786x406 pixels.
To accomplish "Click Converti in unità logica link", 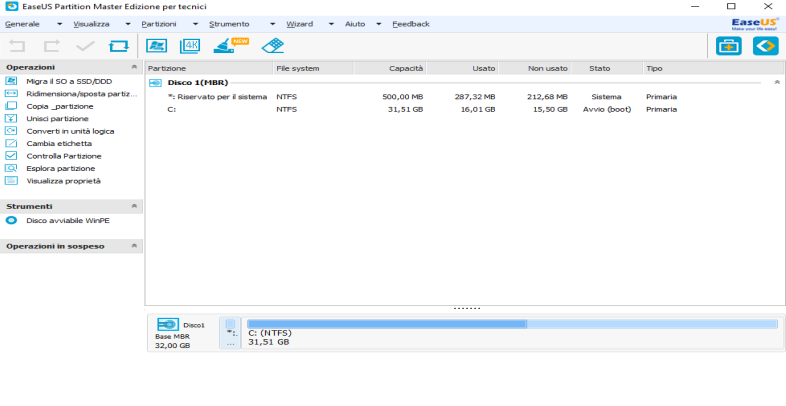I will point(70,131).
